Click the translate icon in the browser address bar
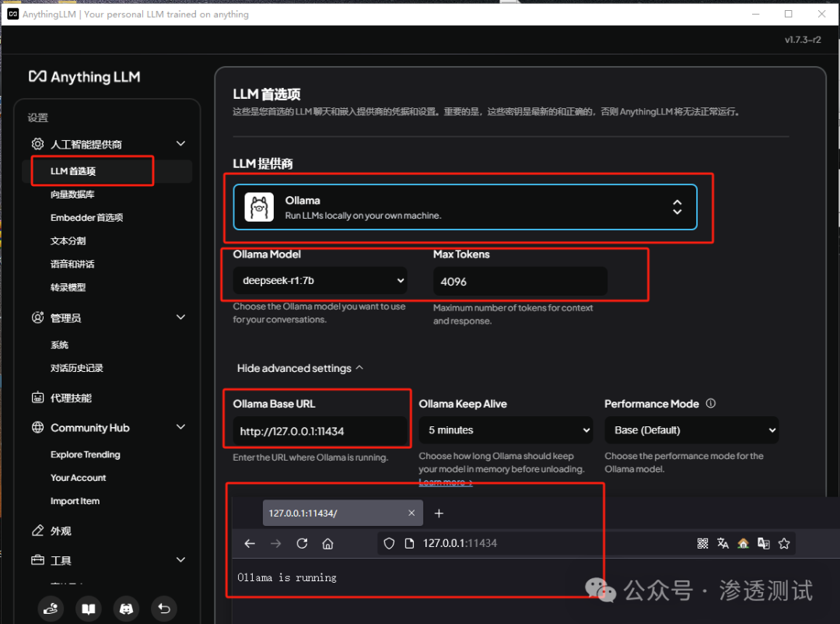Image resolution: width=840 pixels, height=624 pixels. coord(723,544)
